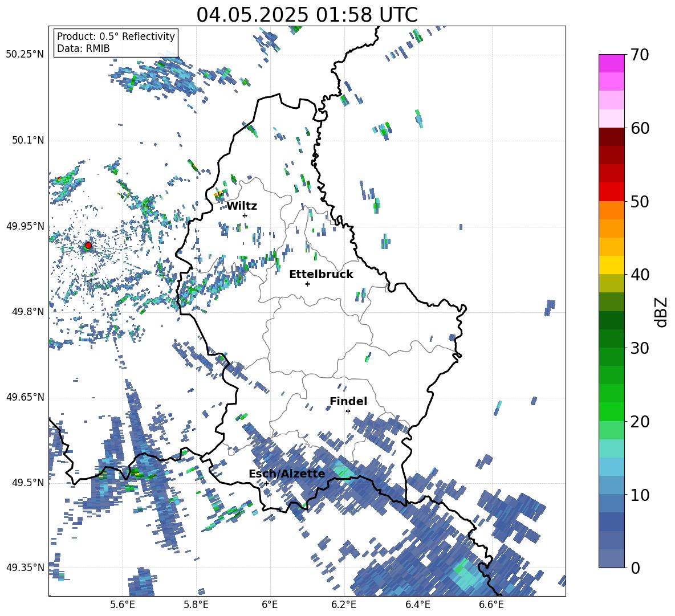Click the colorbar tick label 40
Screen dimensions: 675x616
pos(639,275)
